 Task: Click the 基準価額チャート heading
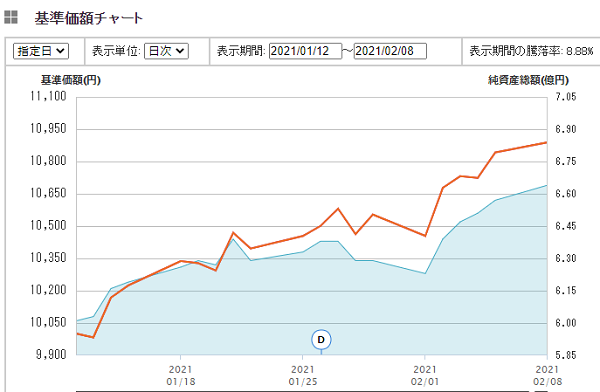(88, 18)
